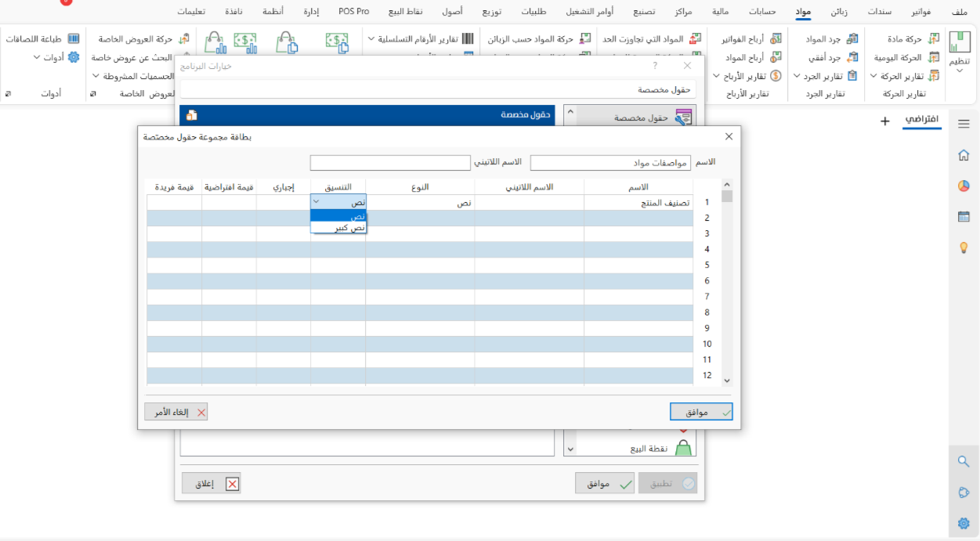Screen dimensions: 980x541
Task: Click the قيمة فريدة column header
Action: tap(174, 187)
